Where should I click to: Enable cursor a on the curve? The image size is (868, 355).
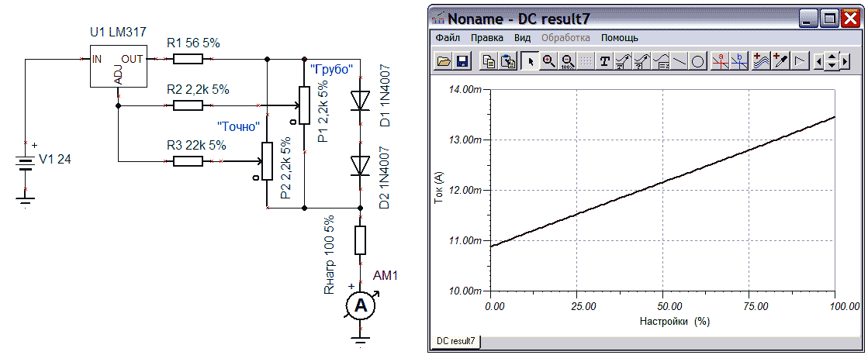pos(721,62)
